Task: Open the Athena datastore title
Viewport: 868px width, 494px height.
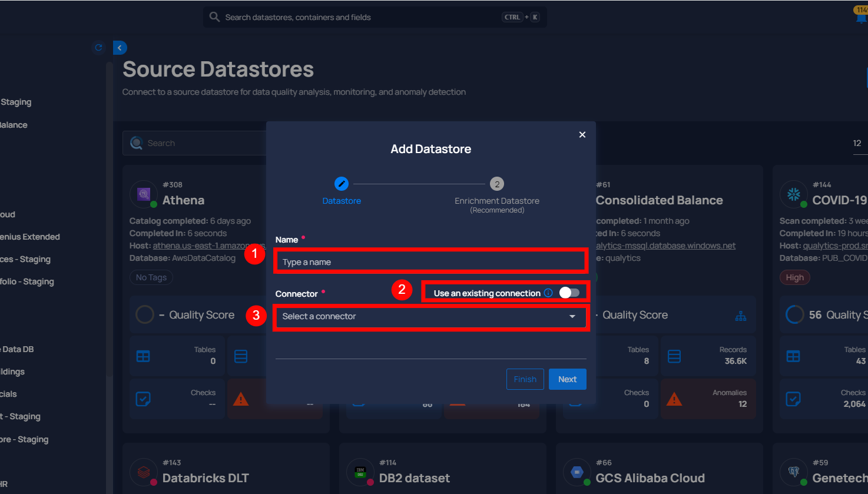Action: pos(184,200)
